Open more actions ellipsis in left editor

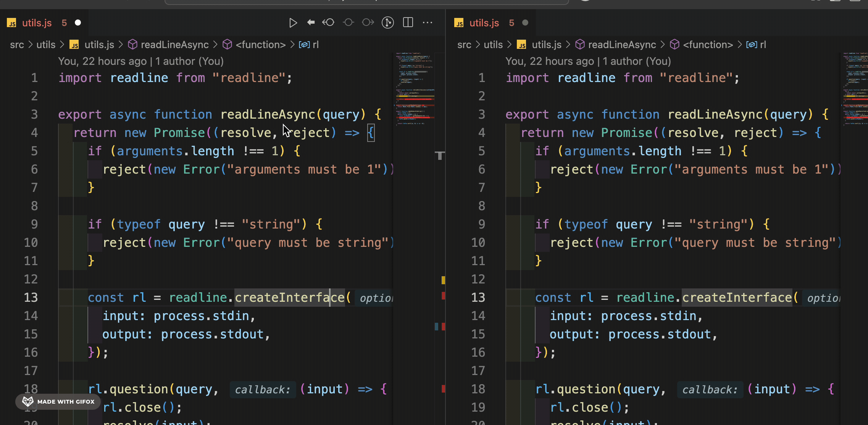(x=428, y=23)
